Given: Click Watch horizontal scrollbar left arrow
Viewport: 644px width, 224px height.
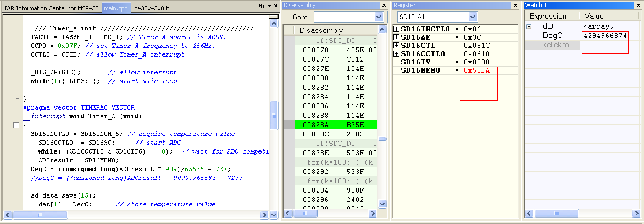Looking at the screenshot, I should point(529,214).
